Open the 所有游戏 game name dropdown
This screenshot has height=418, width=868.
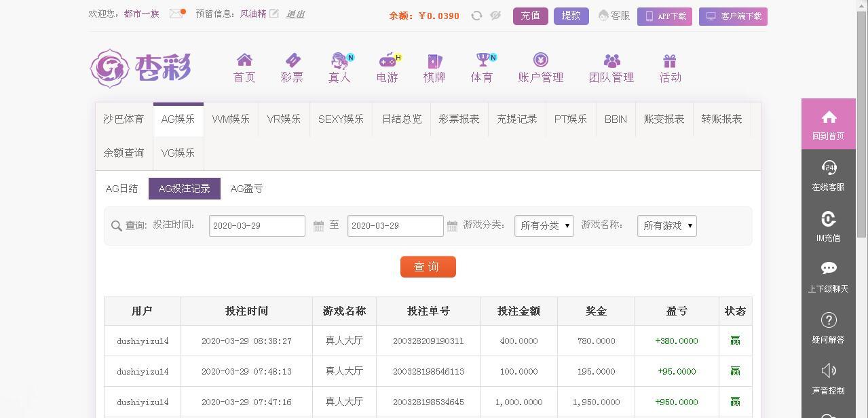click(666, 226)
